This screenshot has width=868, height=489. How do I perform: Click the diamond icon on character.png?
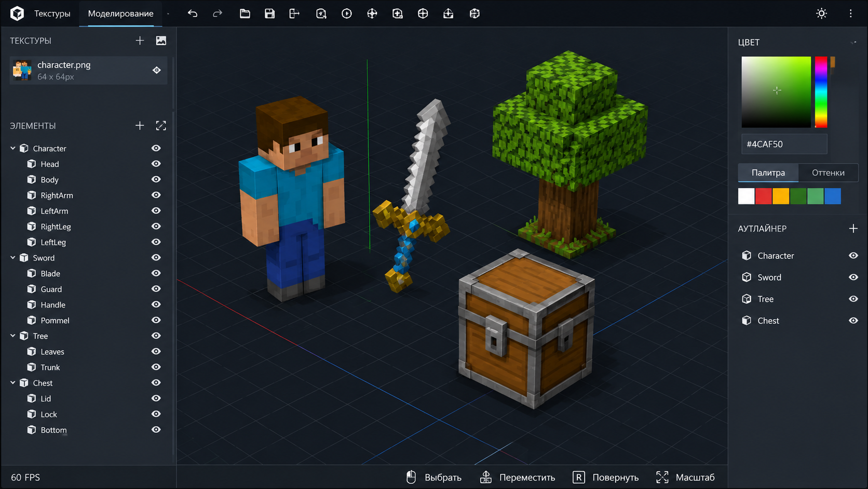coord(157,70)
